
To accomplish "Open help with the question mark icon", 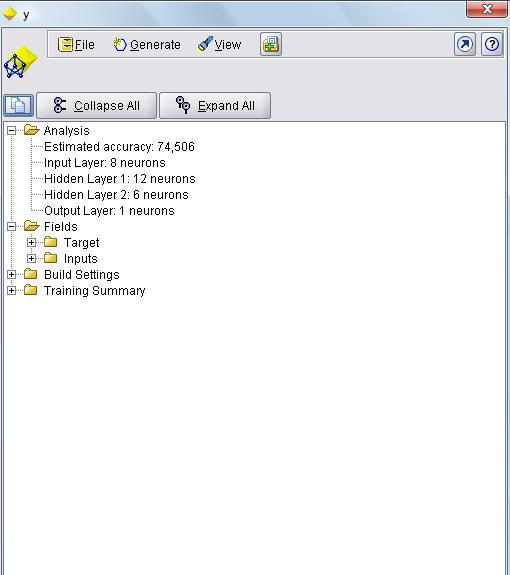I will click(492, 44).
